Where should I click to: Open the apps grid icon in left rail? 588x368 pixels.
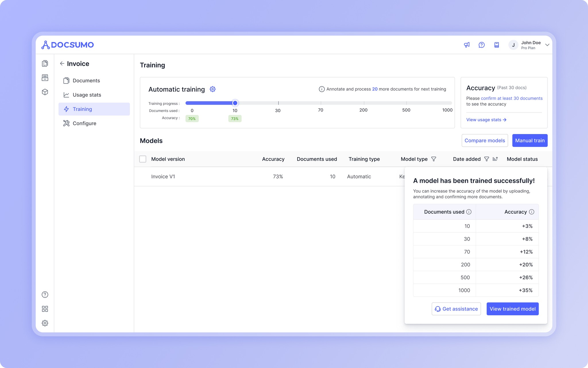(45, 309)
